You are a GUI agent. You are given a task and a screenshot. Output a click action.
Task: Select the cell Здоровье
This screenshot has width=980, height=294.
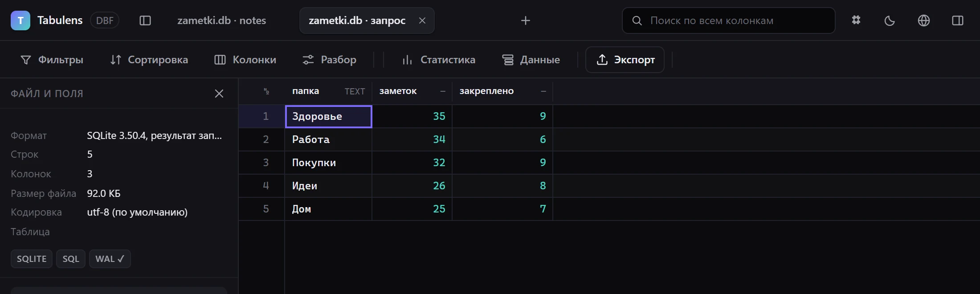[328, 117]
